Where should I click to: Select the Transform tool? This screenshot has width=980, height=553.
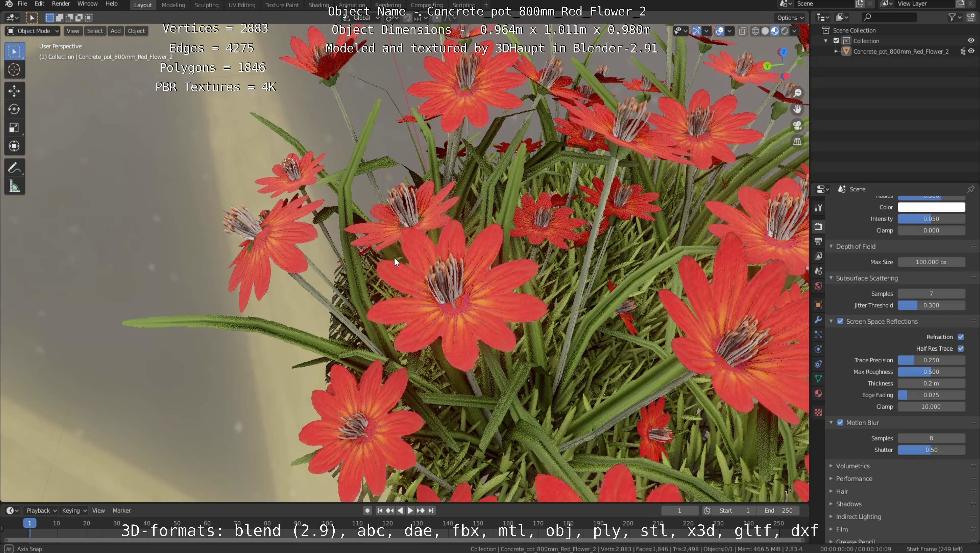pos(14,146)
